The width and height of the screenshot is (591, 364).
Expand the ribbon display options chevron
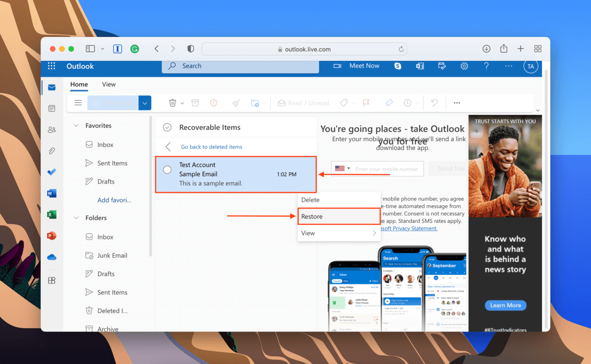[x=537, y=110]
